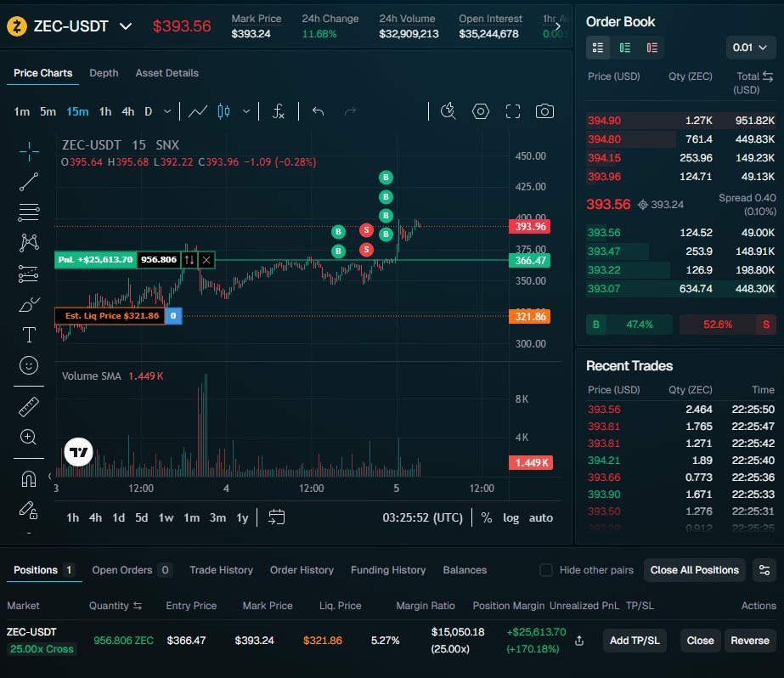
Task: Open the Asset Details tab
Action: [x=167, y=73]
